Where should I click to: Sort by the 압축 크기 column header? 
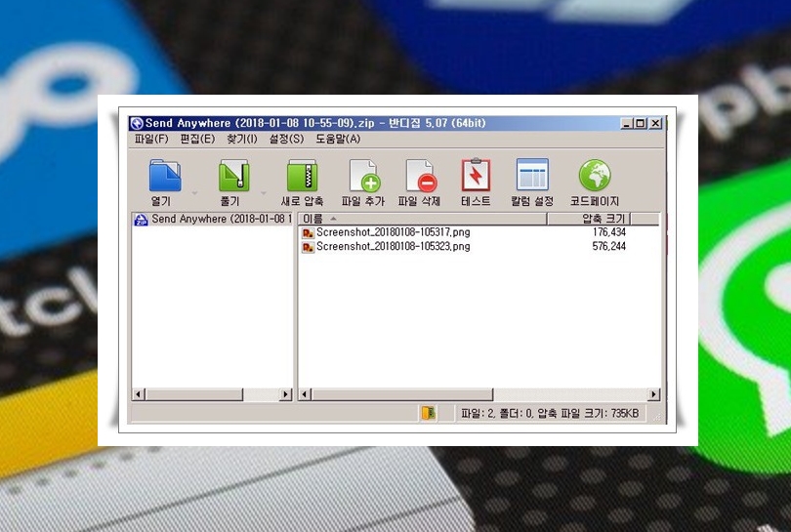(589, 219)
